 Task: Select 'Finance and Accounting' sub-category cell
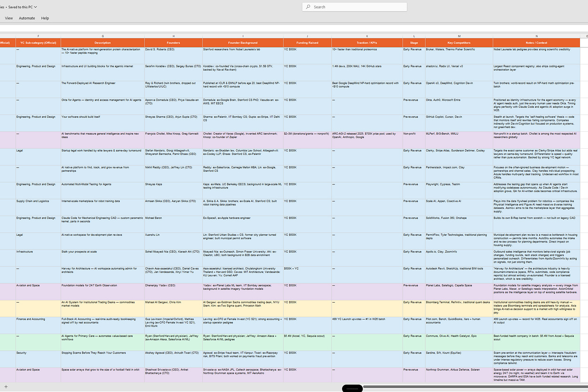click(x=38, y=327)
